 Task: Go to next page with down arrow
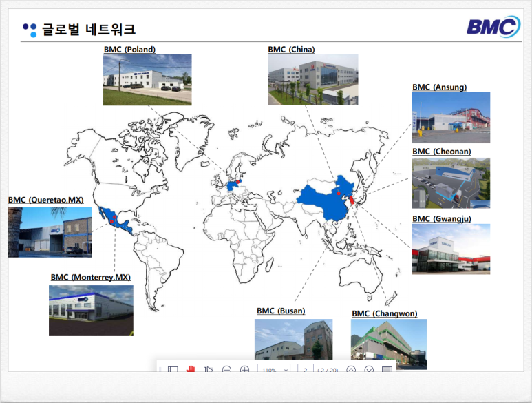pyautogui.click(x=369, y=369)
